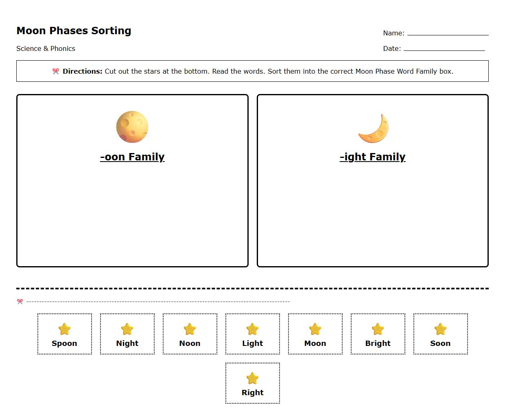The image size is (505, 420).
Task: Click the -oon Family heading
Action: (x=132, y=157)
